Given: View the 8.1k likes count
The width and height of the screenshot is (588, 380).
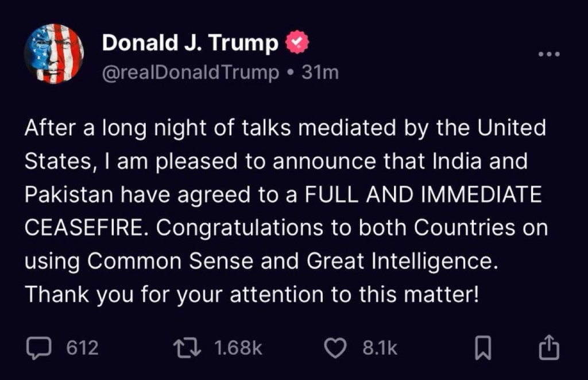Looking at the screenshot, I should tap(380, 348).
